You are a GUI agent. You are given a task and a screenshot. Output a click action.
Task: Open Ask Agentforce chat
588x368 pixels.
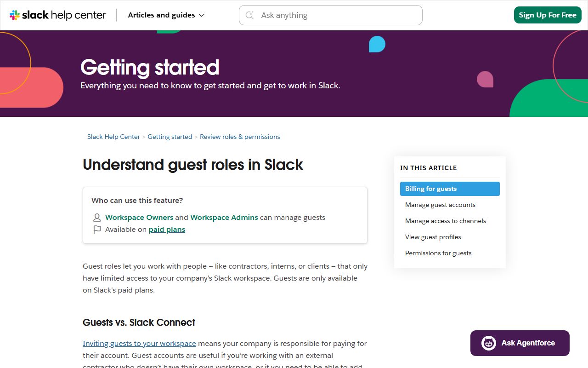[x=520, y=343]
